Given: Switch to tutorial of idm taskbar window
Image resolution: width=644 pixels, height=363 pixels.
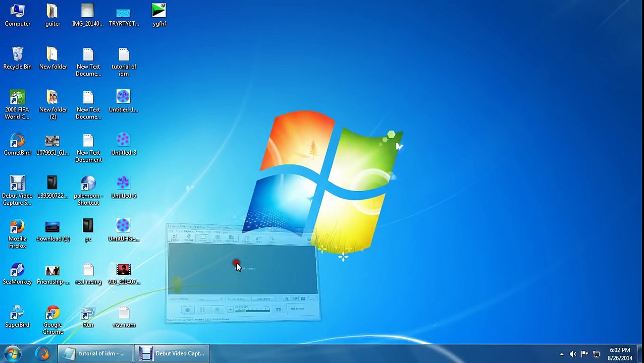Looking at the screenshot, I should (x=95, y=353).
